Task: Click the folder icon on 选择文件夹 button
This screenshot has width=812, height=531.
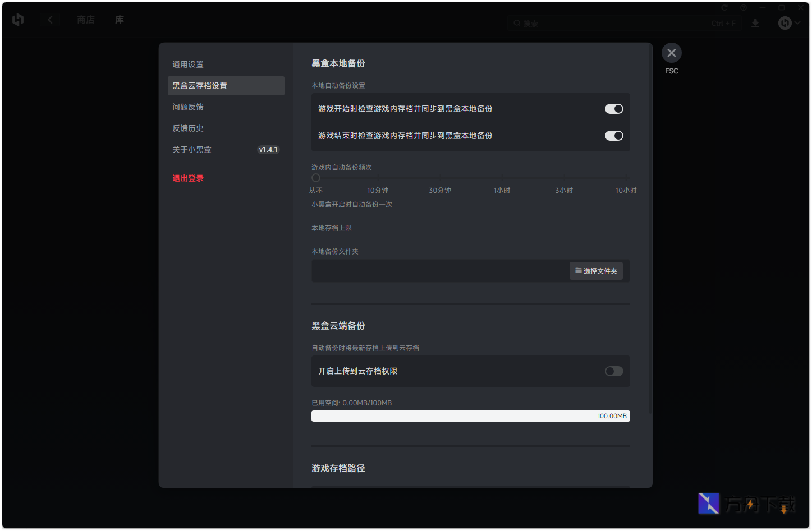Action: coord(578,271)
